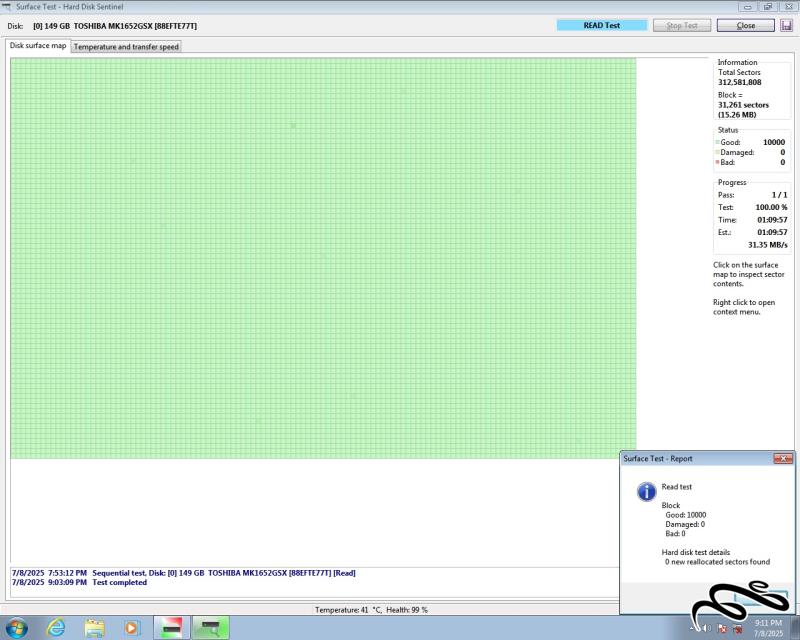Launch Windows Media Player from taskbar

pos(132,627)
